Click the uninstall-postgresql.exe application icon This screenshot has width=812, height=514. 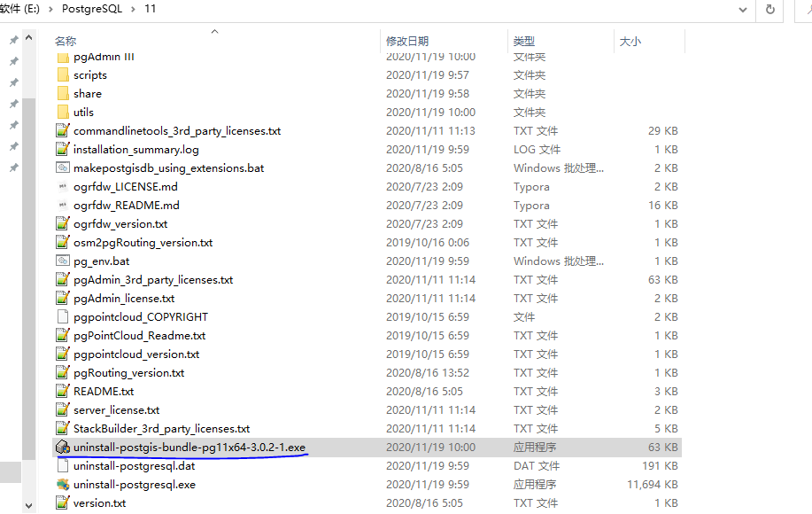(x=63, y=485)
